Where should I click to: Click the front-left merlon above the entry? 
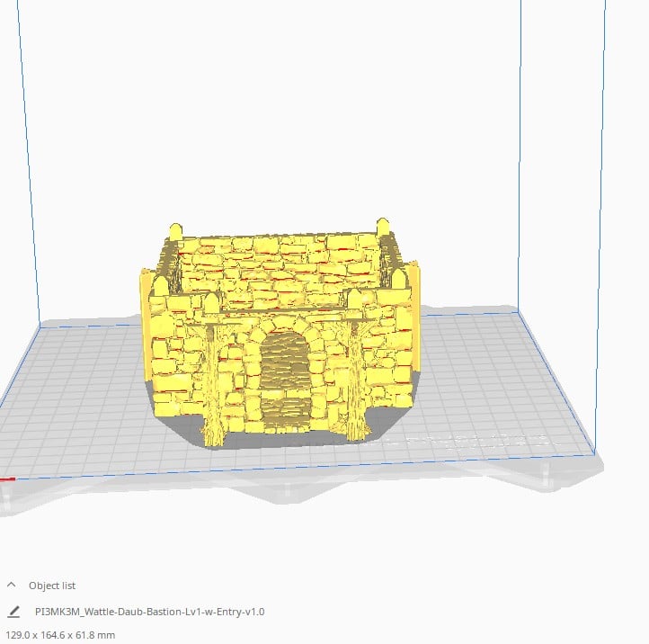point(212,301)
